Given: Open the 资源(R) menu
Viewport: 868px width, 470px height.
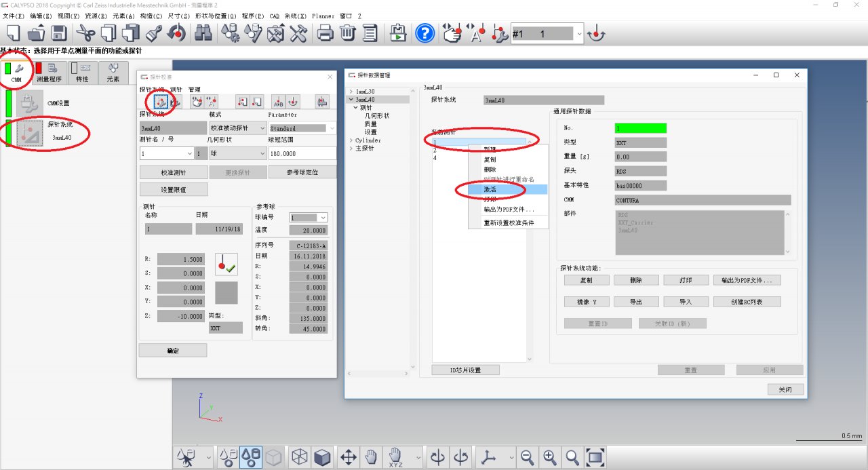Looking at the screenshot, I should (96, 16).
